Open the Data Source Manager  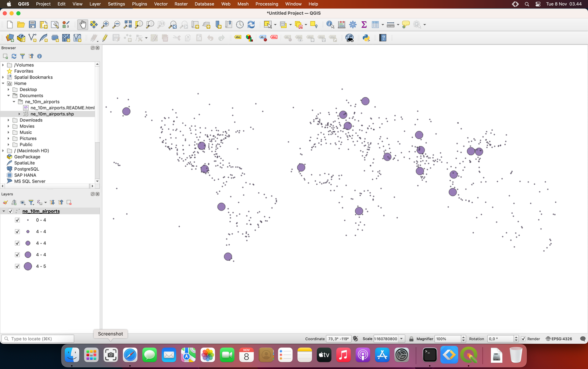pyautogui.click(x=10, y=37)
